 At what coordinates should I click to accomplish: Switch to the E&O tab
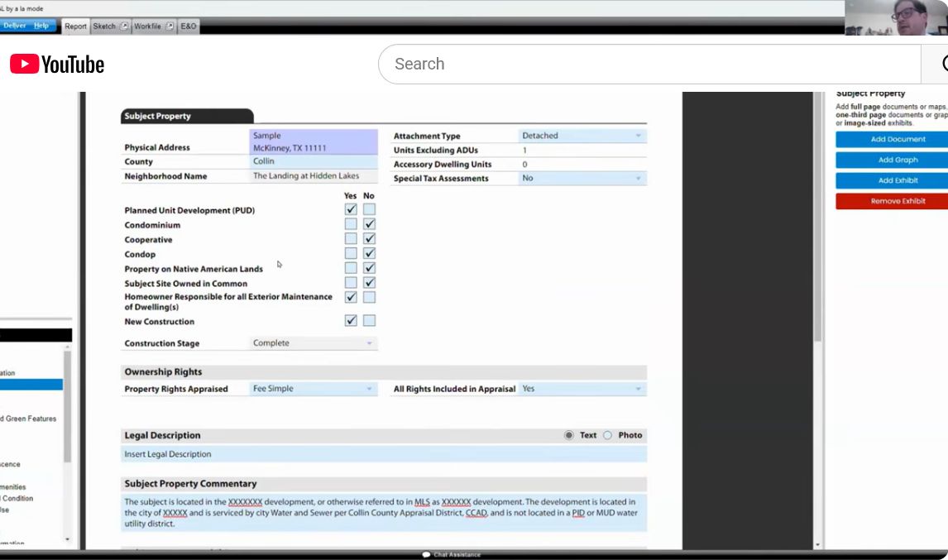point(188,26)
